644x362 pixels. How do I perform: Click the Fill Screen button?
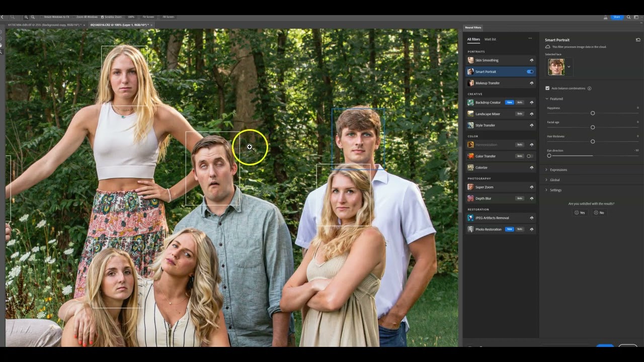[x=168, y=17]
